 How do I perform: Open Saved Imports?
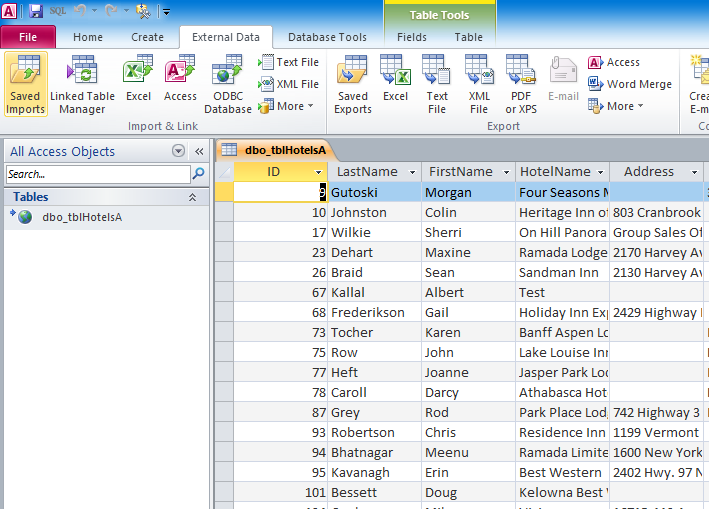pyautogui.click(x=26, y=85)
